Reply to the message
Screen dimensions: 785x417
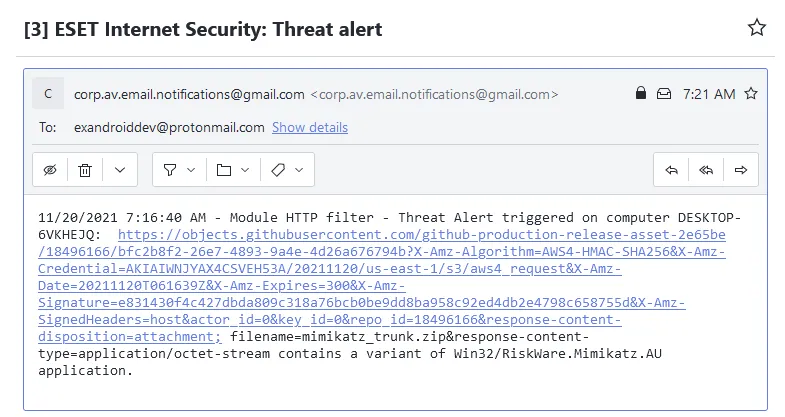point(671,170)
